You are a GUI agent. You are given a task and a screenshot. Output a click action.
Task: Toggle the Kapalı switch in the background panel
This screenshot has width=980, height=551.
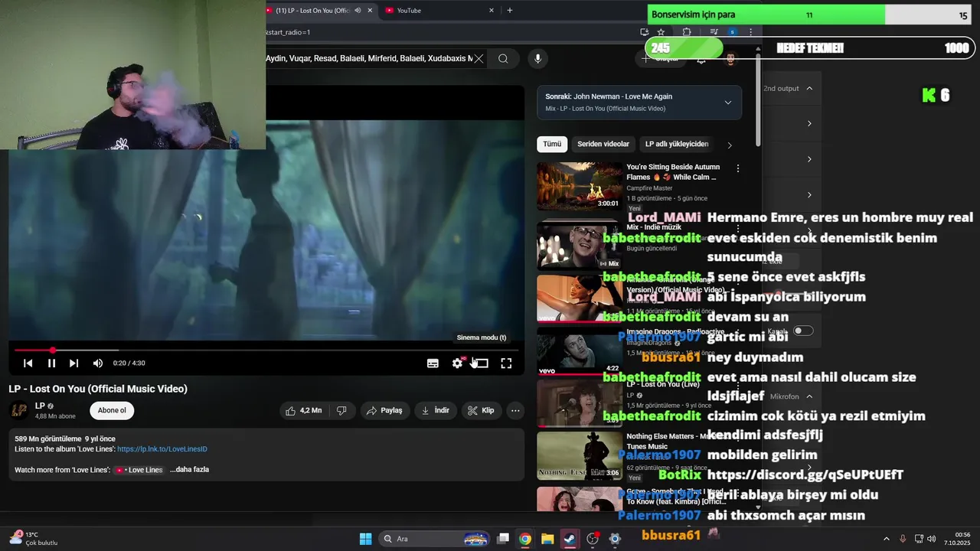(x=803, y=331)
